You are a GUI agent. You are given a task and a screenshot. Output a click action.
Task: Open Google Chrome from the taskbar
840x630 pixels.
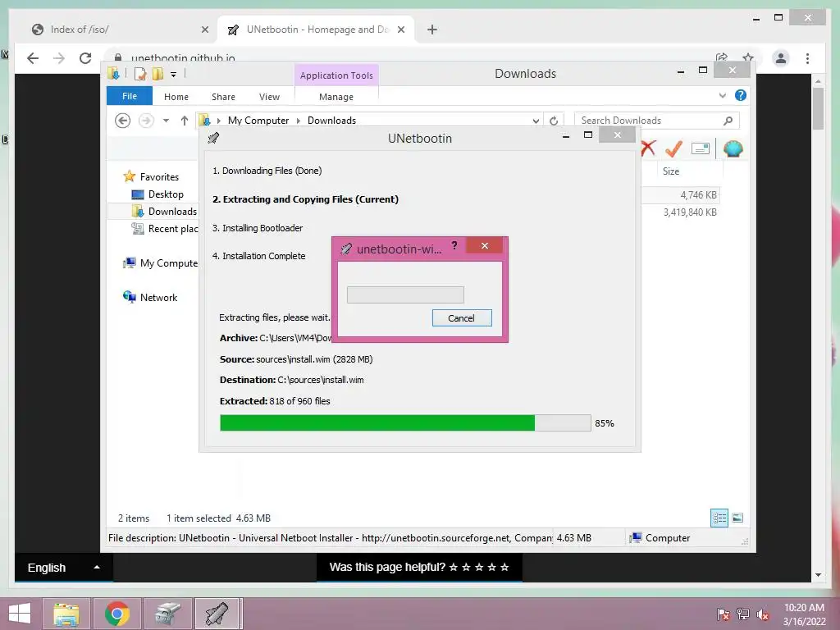coord(117,614)
